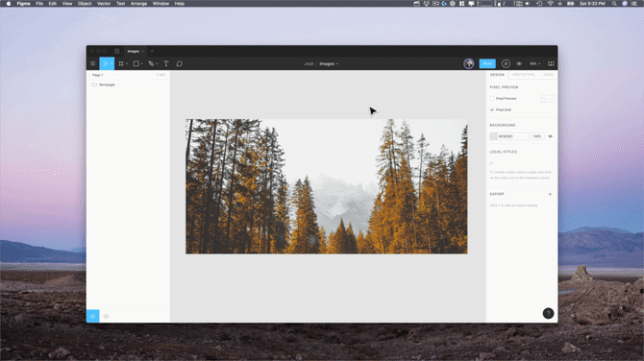This screenshot has height=361, width=644.
Task: Open the Arrange menu in menu bar
Action: point(138,3)
